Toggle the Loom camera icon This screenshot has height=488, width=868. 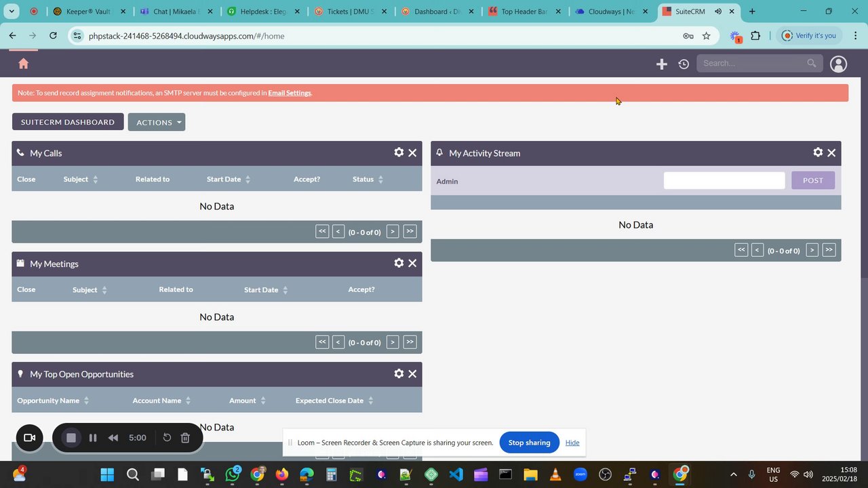[29, 438]
